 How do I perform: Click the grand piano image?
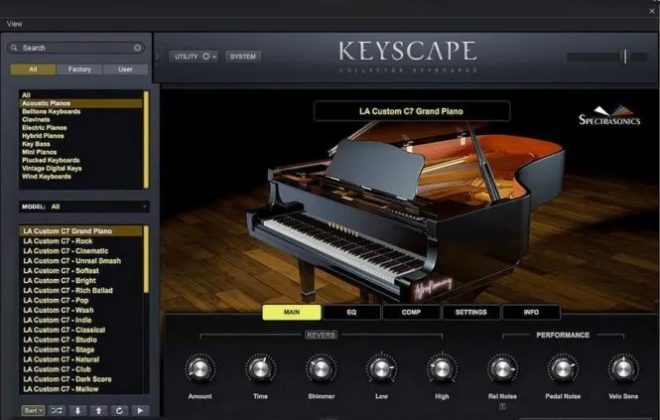point(406,213)
